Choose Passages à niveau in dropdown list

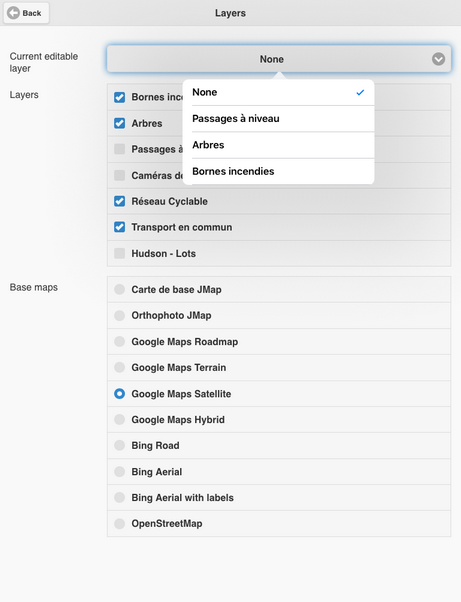click(x=279, y=119)
